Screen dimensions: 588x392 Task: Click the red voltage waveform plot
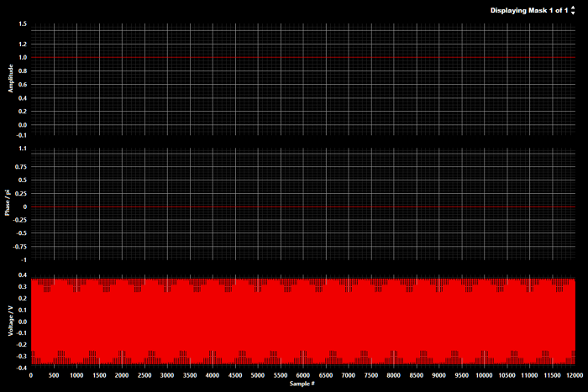pyautogui.click(x=302, y=321)
